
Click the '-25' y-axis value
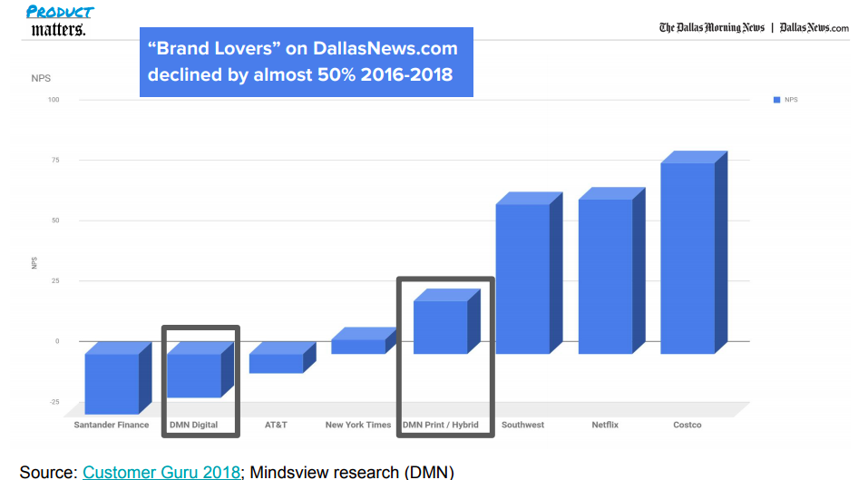[x=54, y=402]
